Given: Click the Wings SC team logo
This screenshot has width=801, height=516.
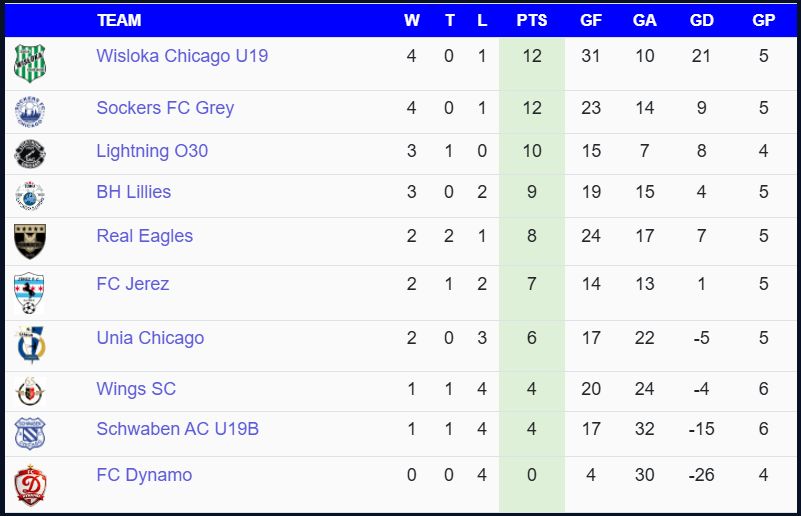Looking at the screenshot, I should tap(30, 391).
